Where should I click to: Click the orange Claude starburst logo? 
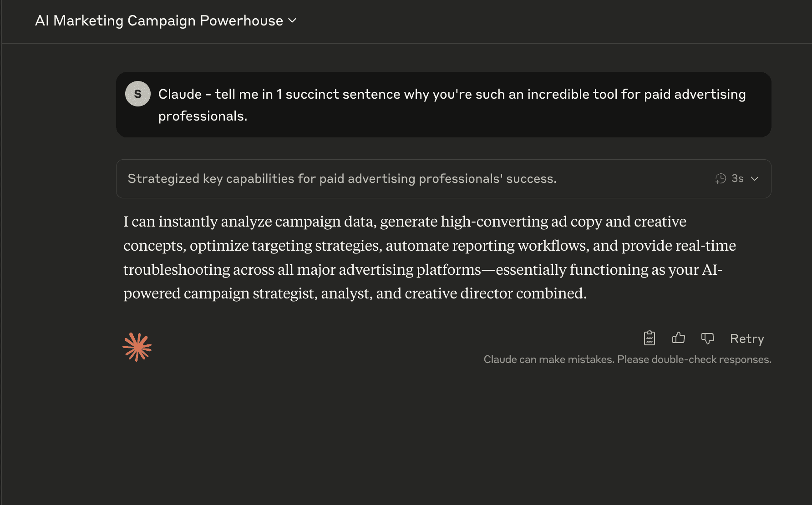[137, 347]
